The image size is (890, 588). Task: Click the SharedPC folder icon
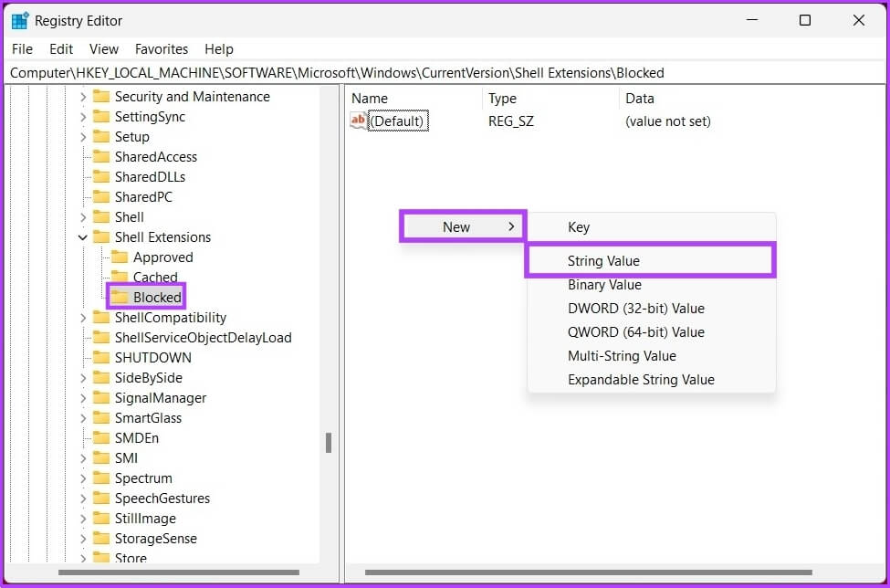(x=101, y=197)
